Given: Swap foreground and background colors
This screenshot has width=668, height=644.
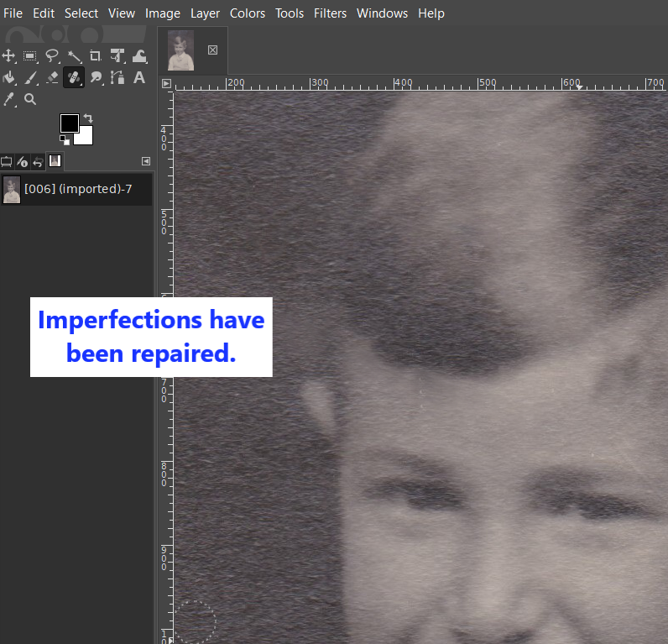Looking at the screenshot, I should [x=88, y=118].
